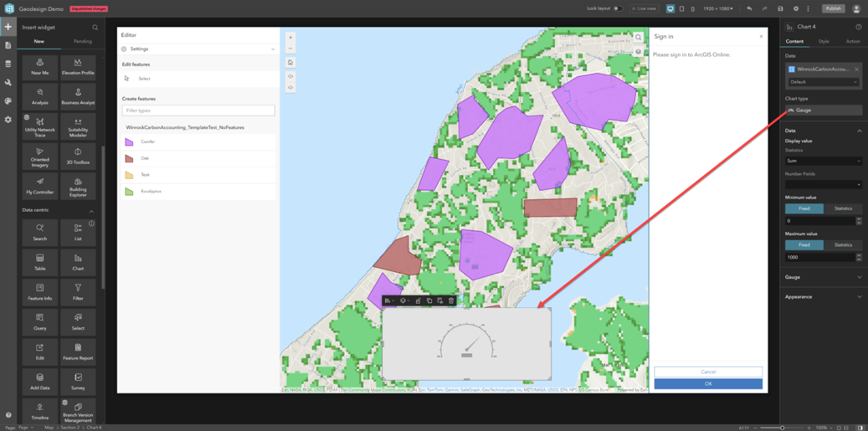
Task: Select the Fly Controller widget
Action: tap(40, 186)
